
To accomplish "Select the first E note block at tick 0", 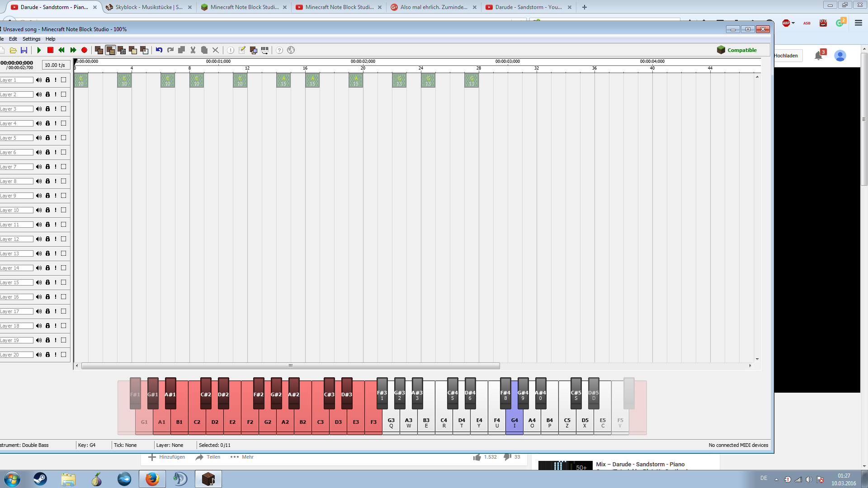I will pos(81,80).
